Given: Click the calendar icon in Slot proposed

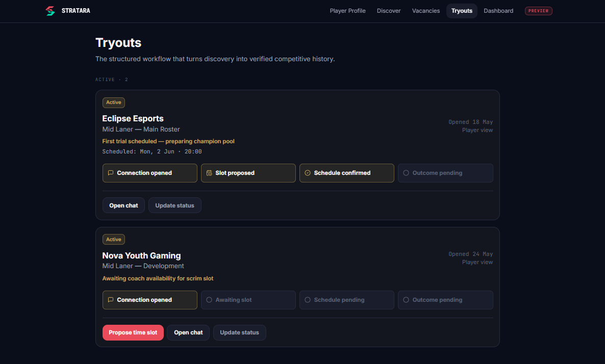Looking at the screenshot, I should (209, 173).
